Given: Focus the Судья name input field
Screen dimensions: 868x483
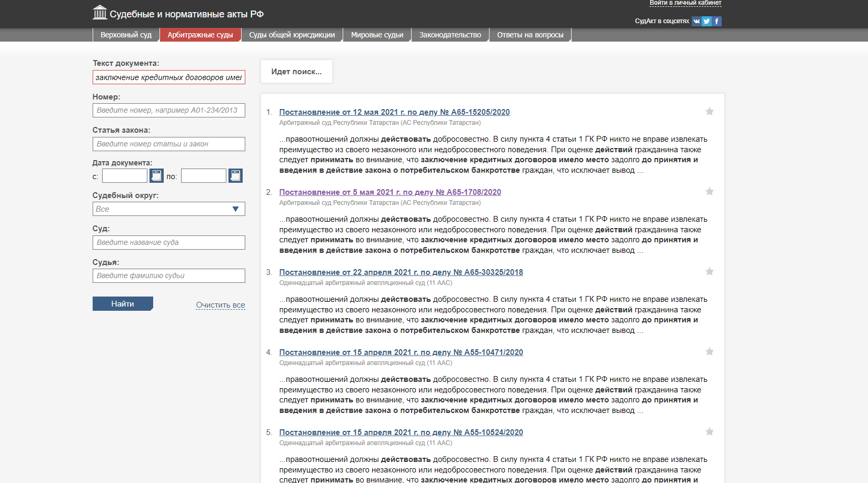Looking at the screenshot, I should [x=168, y=275].
